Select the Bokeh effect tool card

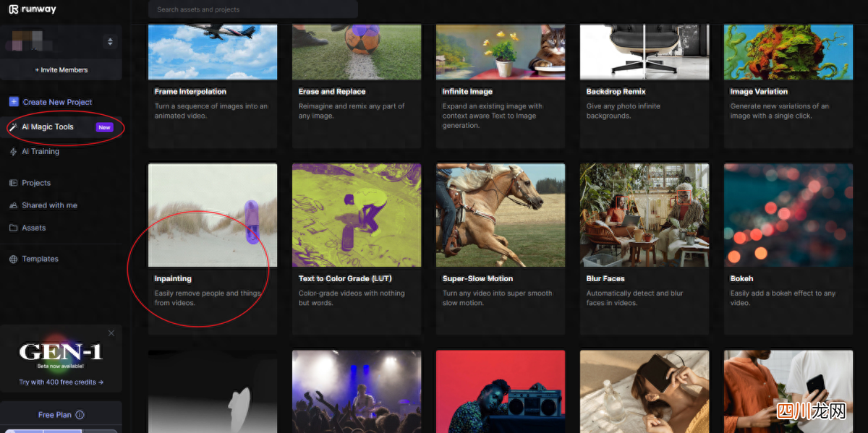788,249
